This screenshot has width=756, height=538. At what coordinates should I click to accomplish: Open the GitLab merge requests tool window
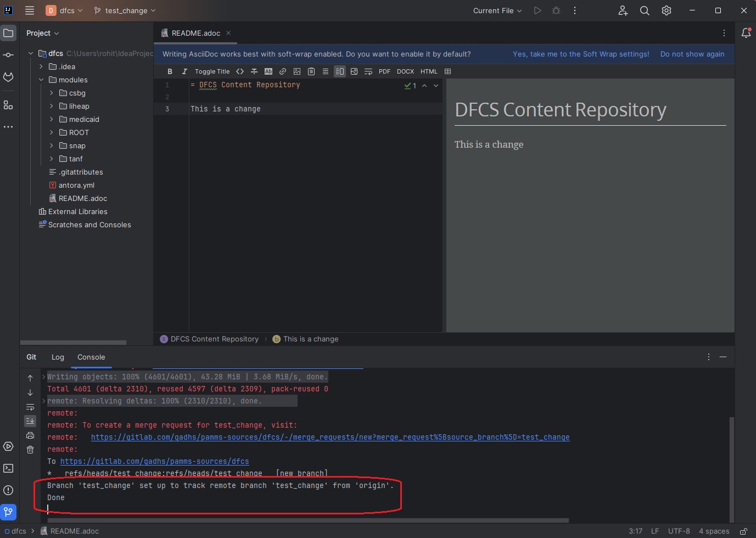[x=8, y=77]
